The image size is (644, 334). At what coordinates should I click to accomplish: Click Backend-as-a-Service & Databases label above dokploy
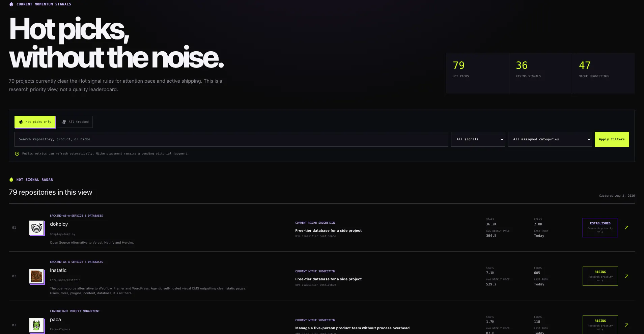(x=76, y=216)
